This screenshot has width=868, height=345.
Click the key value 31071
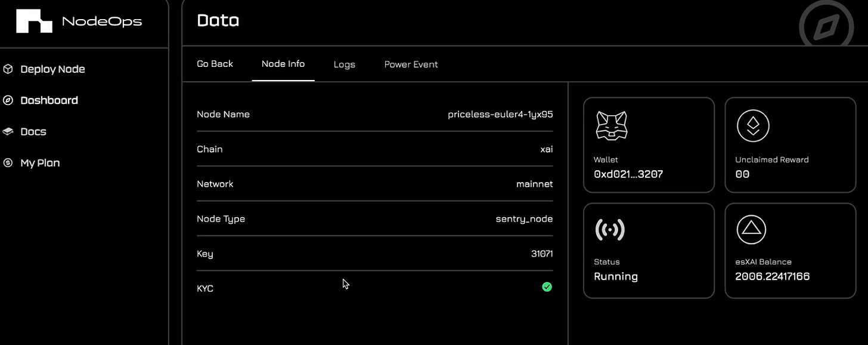[x=542, y=254]
